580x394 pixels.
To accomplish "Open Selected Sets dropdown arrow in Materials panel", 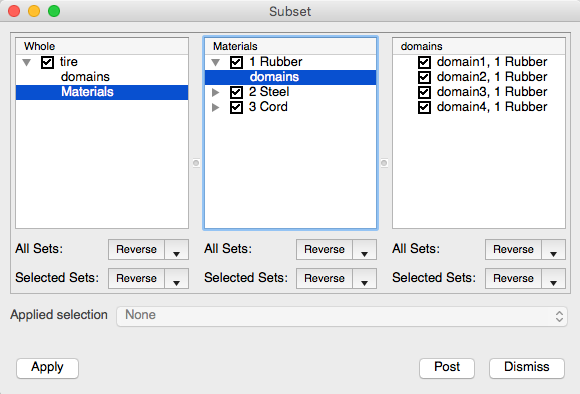I will point(364,279).
